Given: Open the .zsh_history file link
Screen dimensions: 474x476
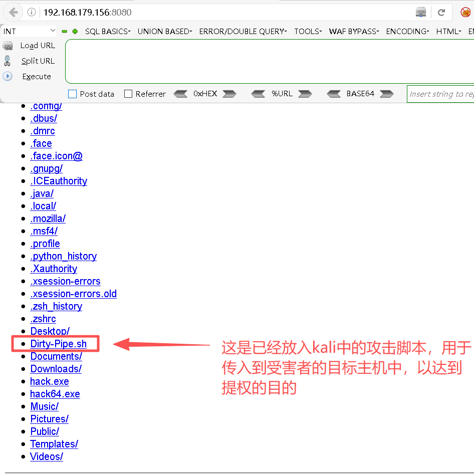Looking at the screenshot, I should (56, 306).
